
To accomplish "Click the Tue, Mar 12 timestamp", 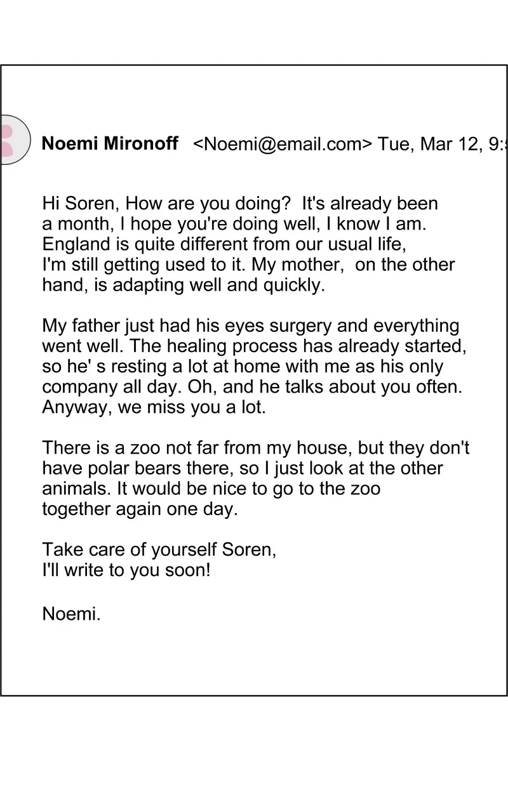I will click(443, 144).
